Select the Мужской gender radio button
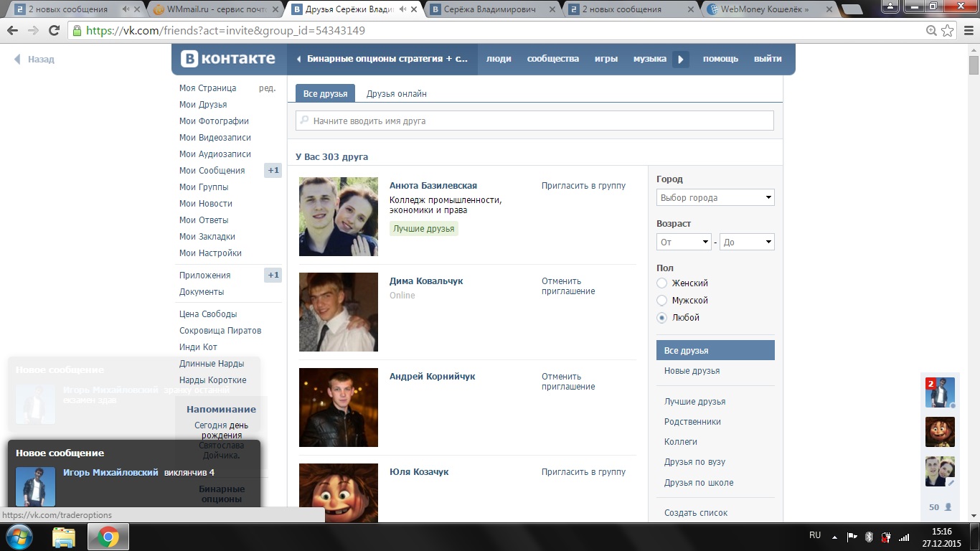 [x=661, y=301]
